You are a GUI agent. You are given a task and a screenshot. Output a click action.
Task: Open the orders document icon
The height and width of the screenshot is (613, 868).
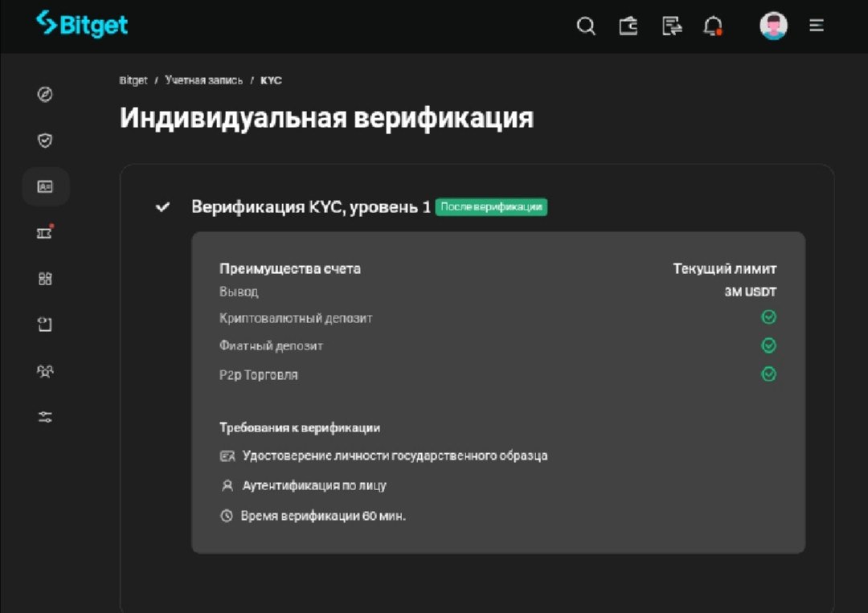(x=671, y=26)
